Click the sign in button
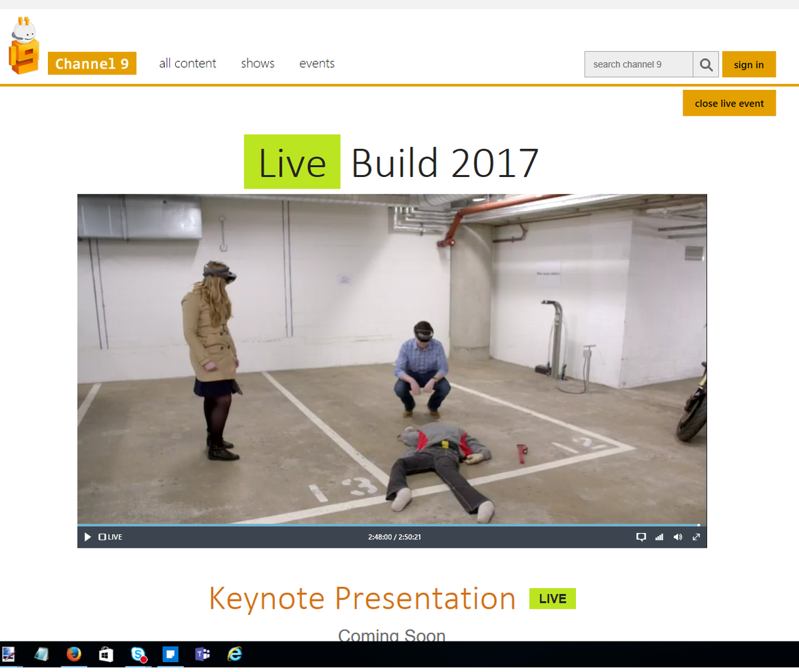The height and width of the screenshot is (672, 799). click(749, 65)
